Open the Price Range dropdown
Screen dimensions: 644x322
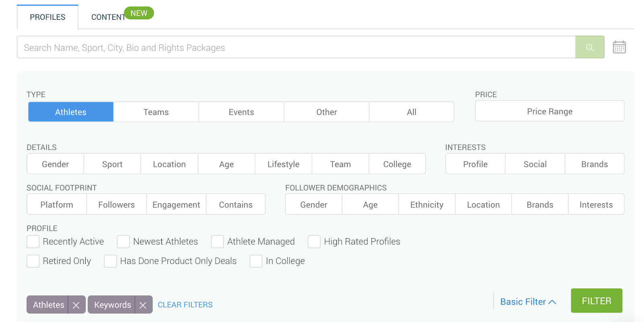pyautogui.click(x=549, y=111)
